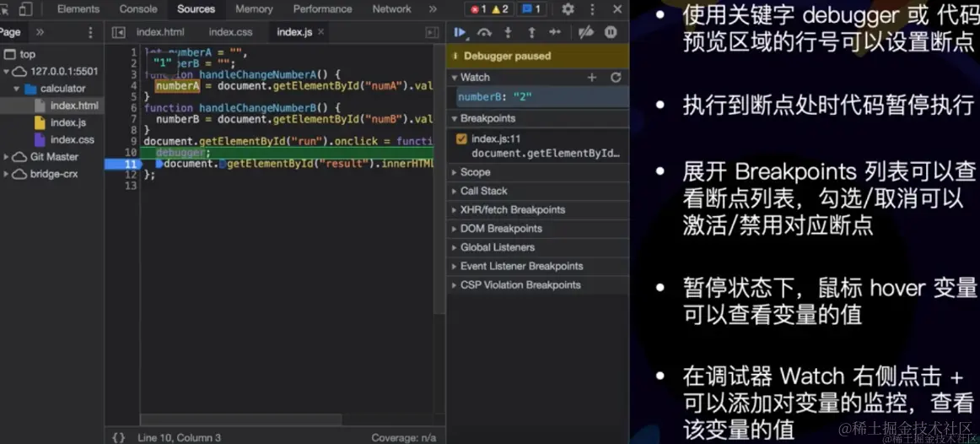
Task: Switch to the Elements panel
Action: tap(78, 9)
